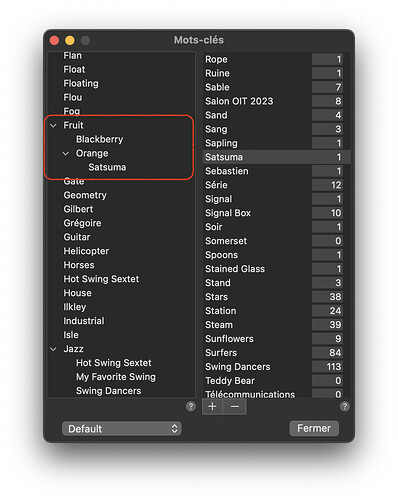Collapse the Fruit keyword group
This screenshot has height=500, width=398.
pyautogui.click(x=53, y=126)
